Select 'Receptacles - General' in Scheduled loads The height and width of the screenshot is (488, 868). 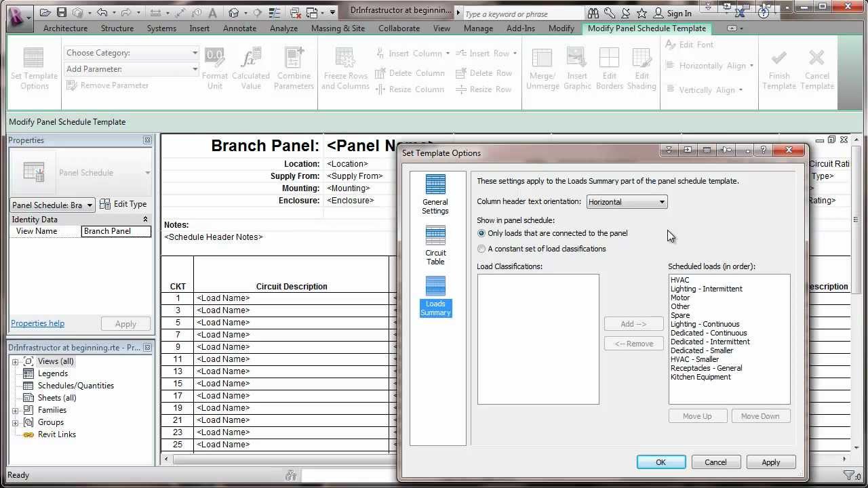[706, 368]
